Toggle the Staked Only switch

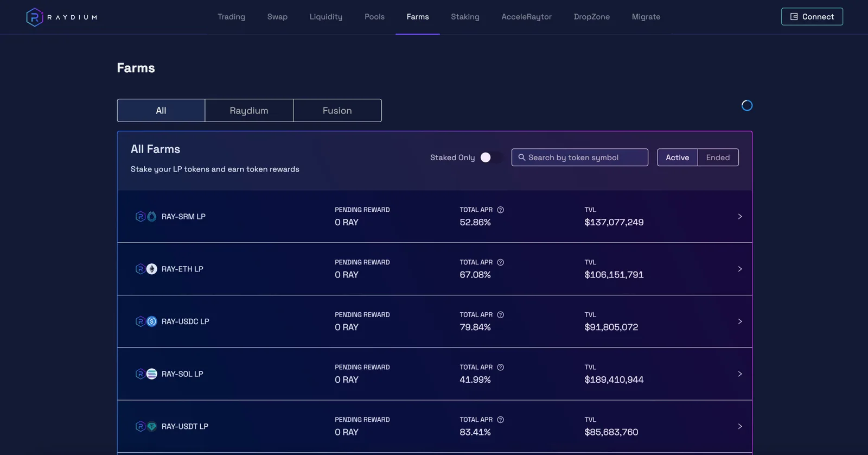pos(491,157)
